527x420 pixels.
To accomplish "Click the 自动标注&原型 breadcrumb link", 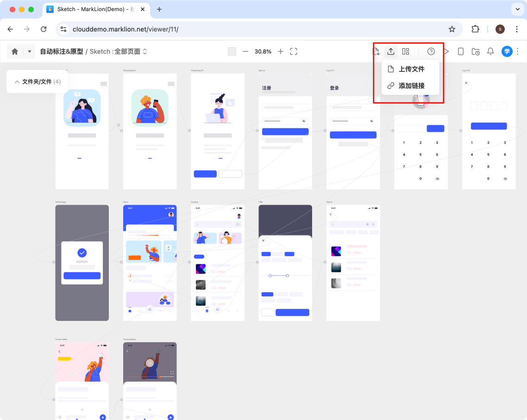I will pos(61,51).
